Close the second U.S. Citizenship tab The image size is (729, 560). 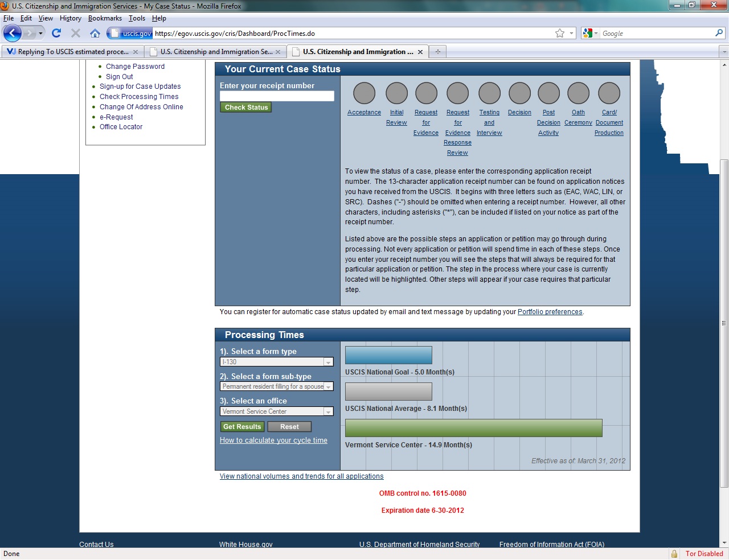tap(278, 52)
